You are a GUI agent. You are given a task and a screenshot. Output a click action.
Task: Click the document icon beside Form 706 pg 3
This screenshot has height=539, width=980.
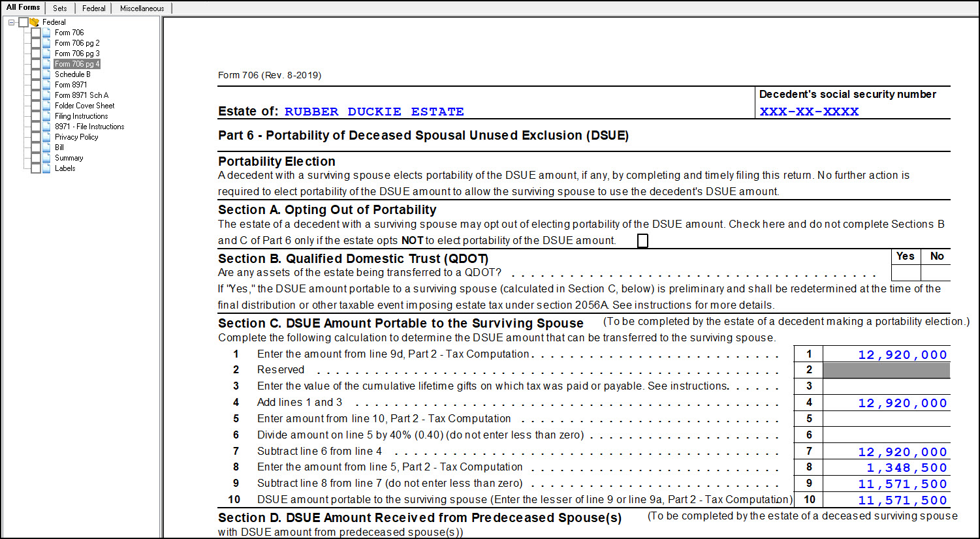[46, 54]
